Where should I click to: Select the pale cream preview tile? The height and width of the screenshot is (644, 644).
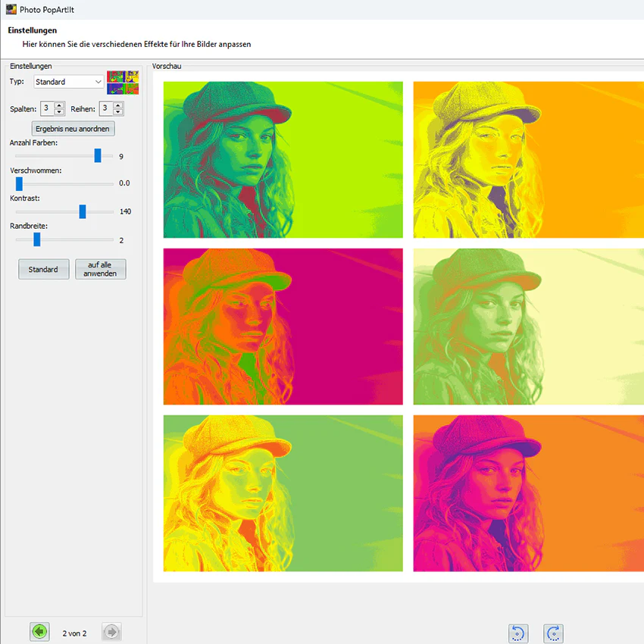pyautogui.click(x=529, y=327)
